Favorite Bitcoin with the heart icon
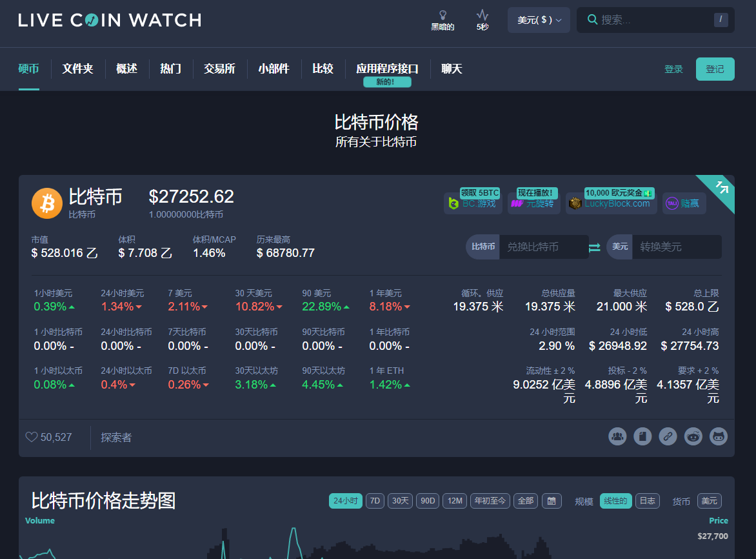This screenshot has width=756, height=559. [32, 437]
